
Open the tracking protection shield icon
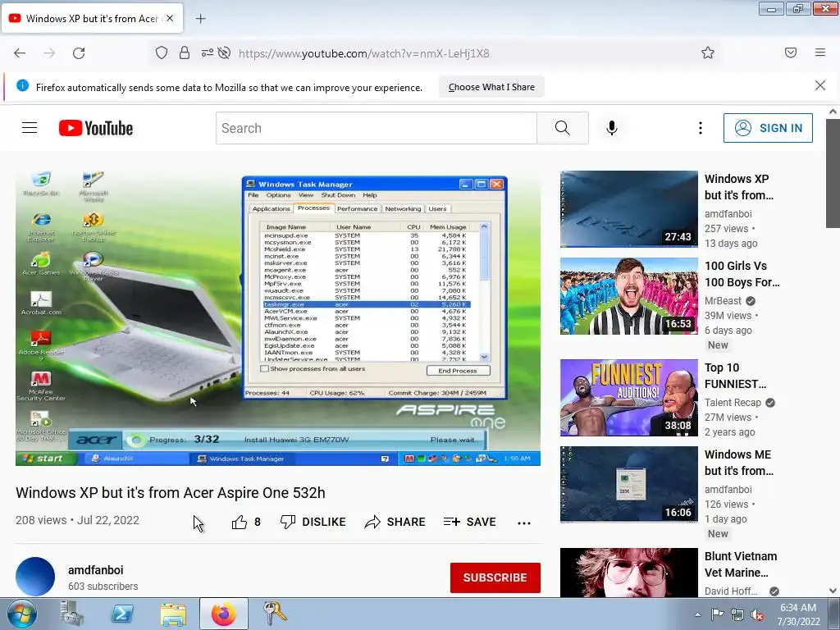pyautogui.click(x=162, y=53)
